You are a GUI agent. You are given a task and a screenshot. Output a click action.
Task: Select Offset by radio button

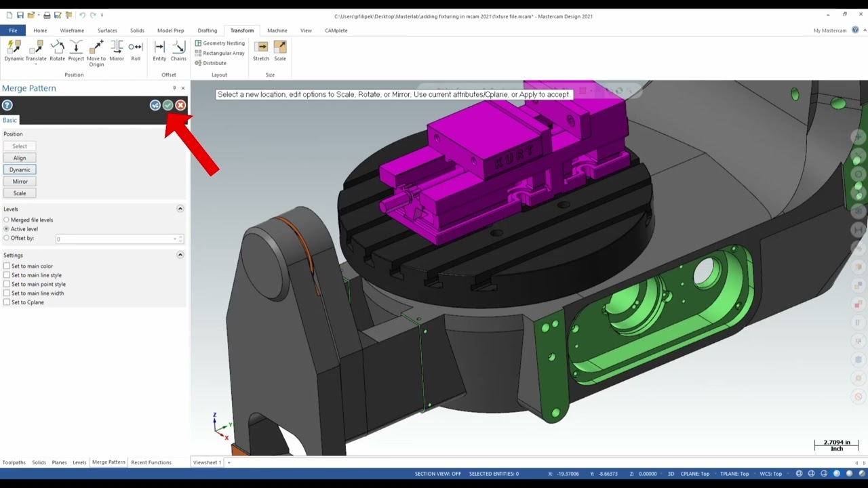(x=6, y=238)
